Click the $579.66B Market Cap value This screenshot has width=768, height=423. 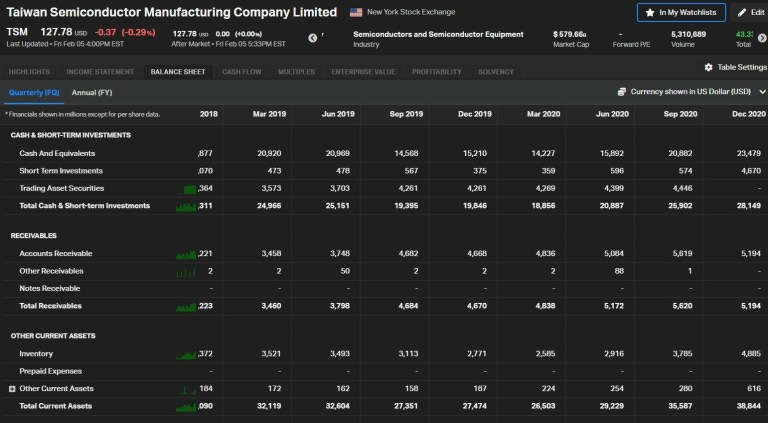tap(570, 34)
